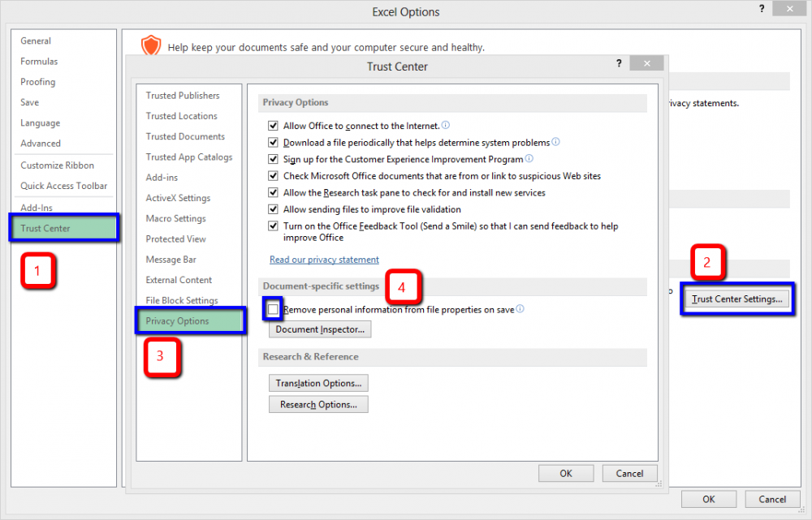812x520 pixels.
Task: Confirm Trust Center dialog with OK
Action: 566,474
